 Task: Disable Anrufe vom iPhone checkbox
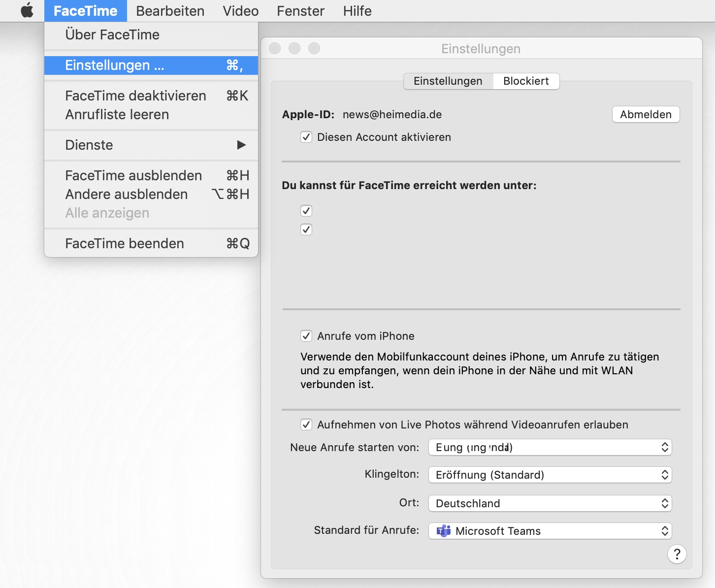tap(306, 336)
